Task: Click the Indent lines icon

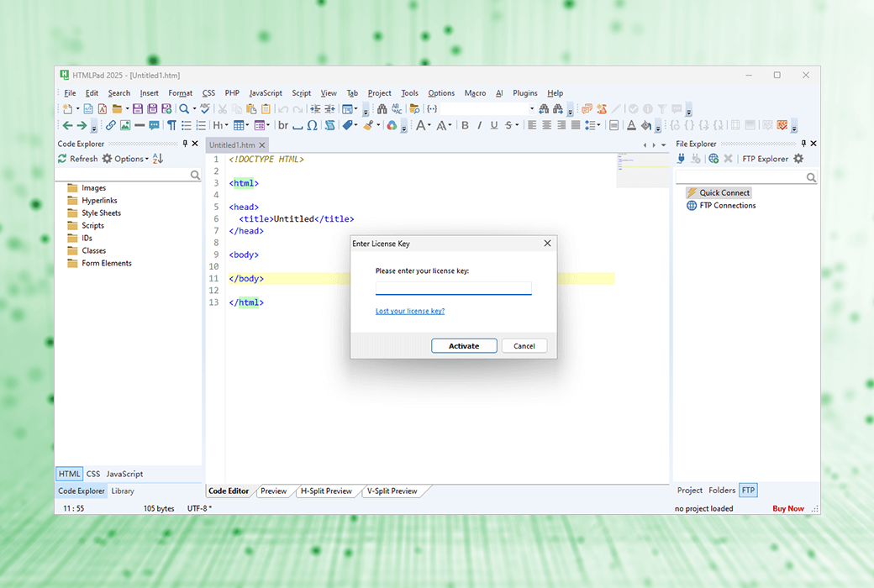Action: pos(315,108)
